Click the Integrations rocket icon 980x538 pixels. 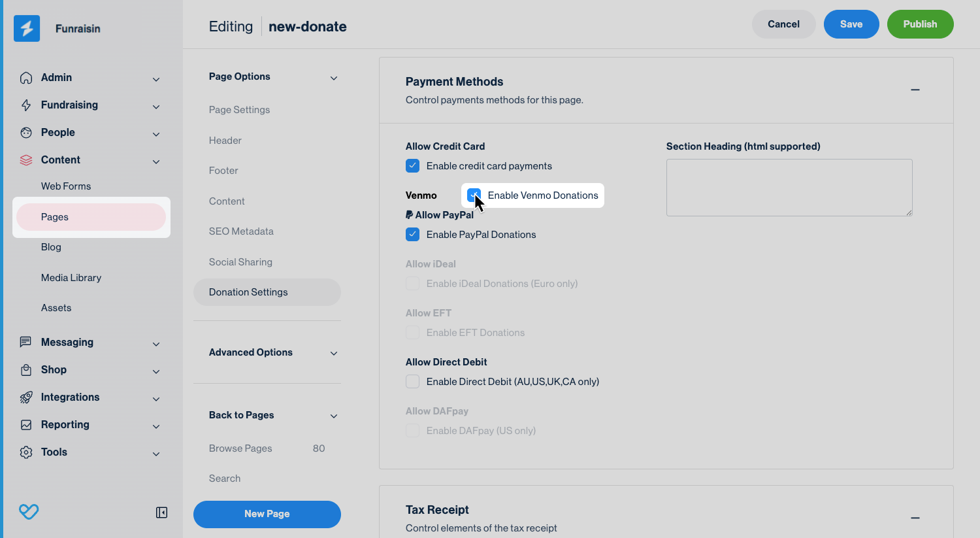pyautogui.click(x=26, y=397)
